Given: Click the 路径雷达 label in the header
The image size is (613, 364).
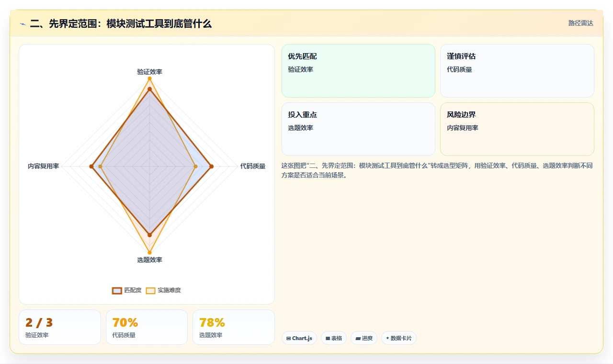Looking at the screenshot, I should pyautogui.click(x=580, y=23).
